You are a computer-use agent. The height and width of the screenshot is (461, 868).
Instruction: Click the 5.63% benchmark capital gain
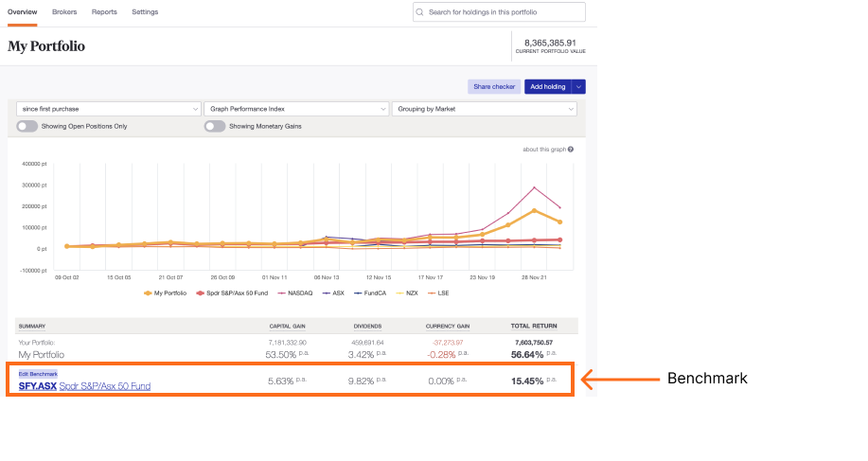(281, 381)
